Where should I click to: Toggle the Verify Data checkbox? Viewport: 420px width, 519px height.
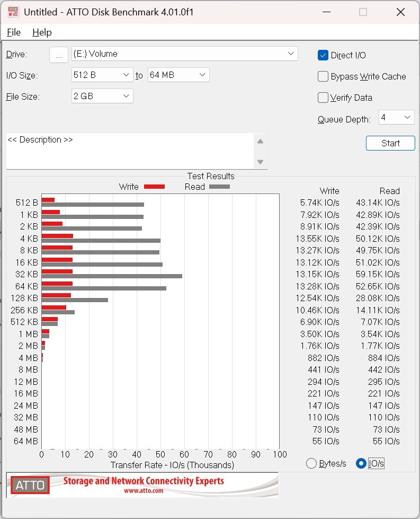(x=323, y=98)
